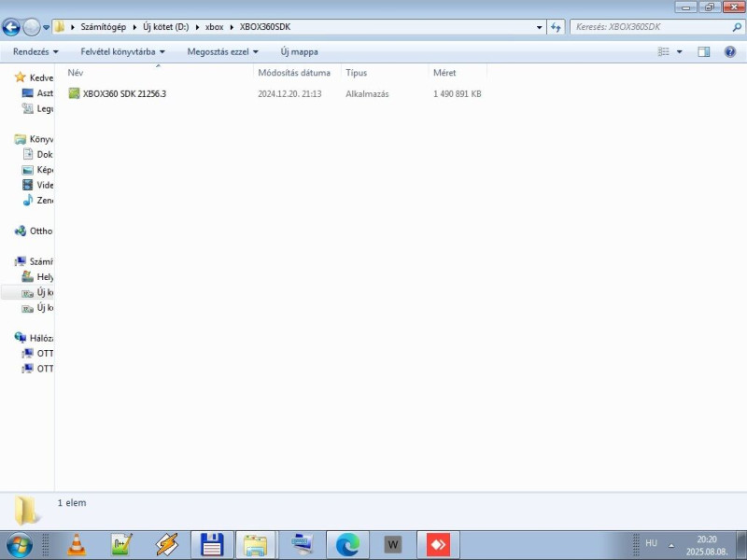Click the search magnifier icon

(x=737, y=27)
